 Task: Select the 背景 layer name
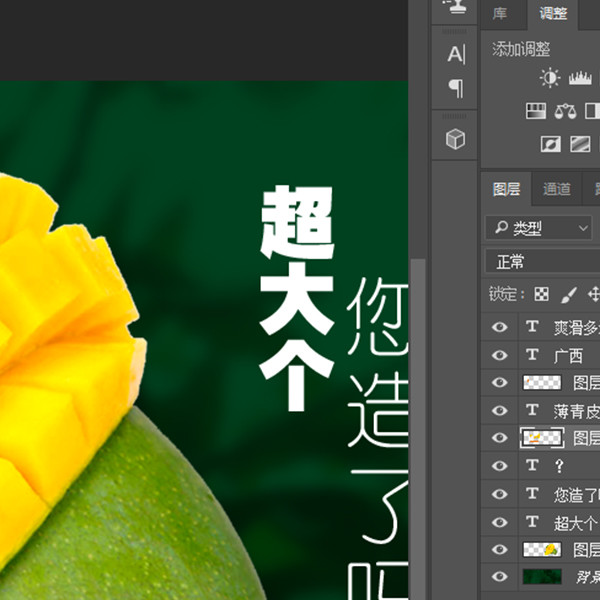pos(588,577)
